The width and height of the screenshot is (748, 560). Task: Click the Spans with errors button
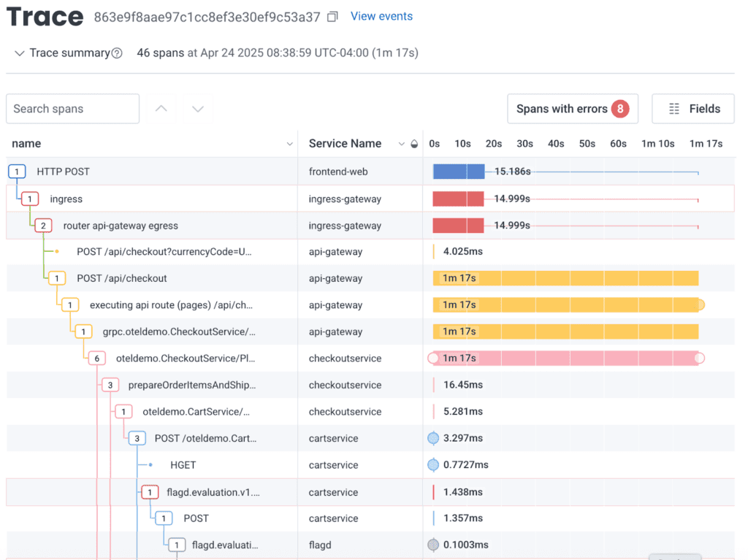point(572,109)
